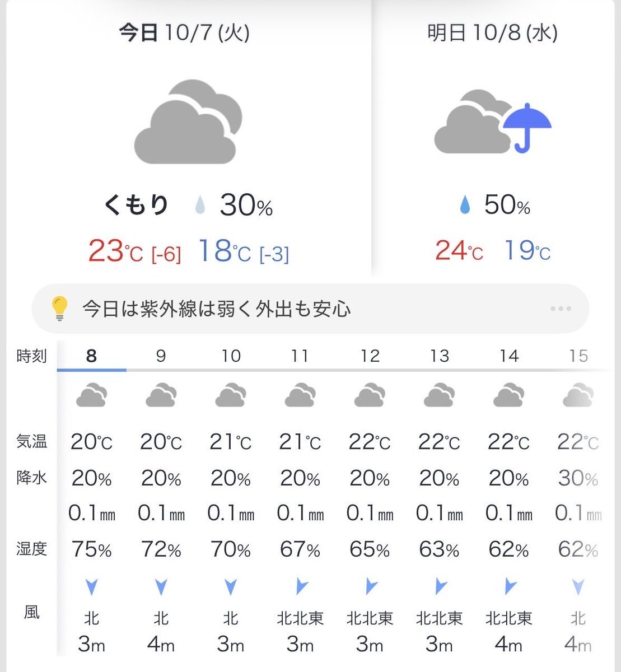Select the 明日 10/8 (水) forecast tab
Image resolution: width=621 pixels, height=672 pixels.
[492, 33]
